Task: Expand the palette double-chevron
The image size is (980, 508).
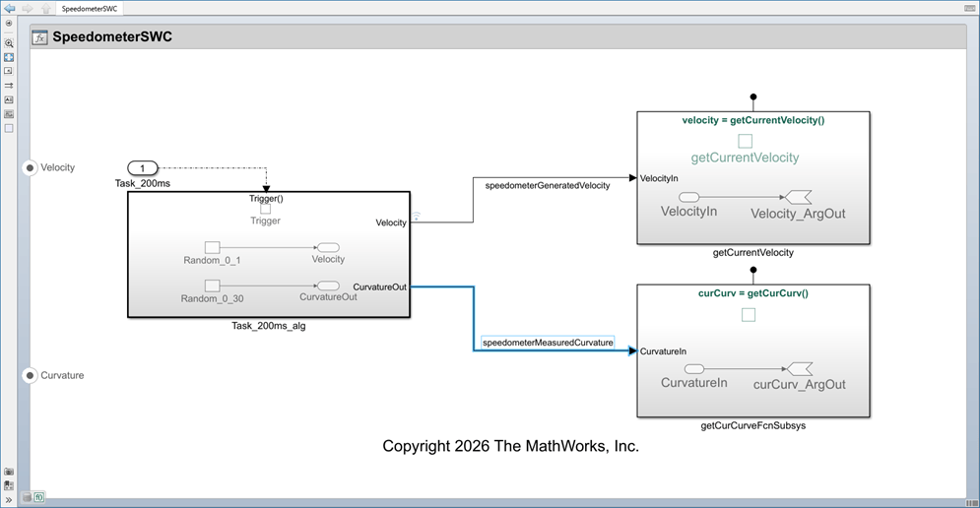Action: pyautogui.click(x=9, y=500)
